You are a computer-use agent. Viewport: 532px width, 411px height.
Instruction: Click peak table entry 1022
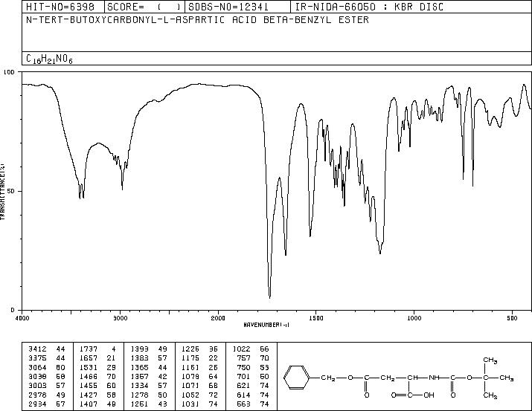241,349
